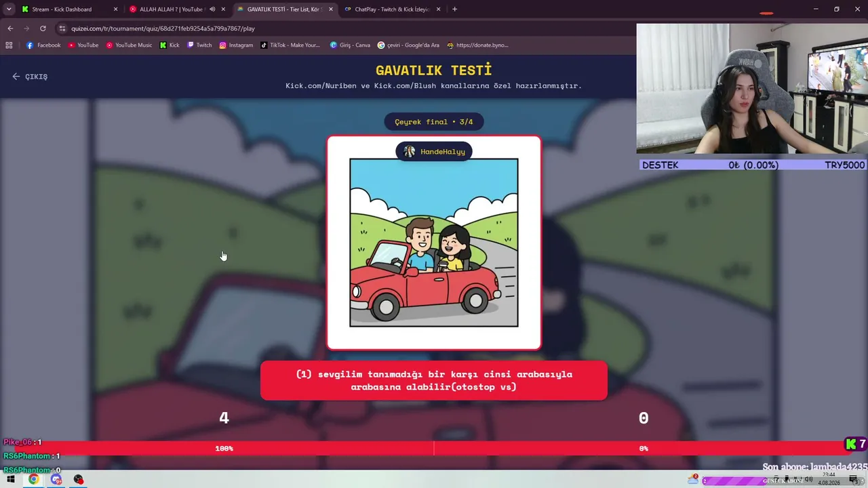This screenshot has width=868, height=488.
Task: Exit the quiz with the ÇIKIŞ button
Action: click(x=30, y=77)
